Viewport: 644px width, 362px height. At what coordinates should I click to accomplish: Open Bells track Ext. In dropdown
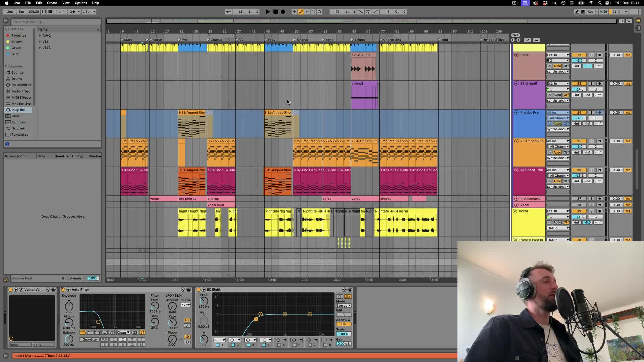click(558, 55)
